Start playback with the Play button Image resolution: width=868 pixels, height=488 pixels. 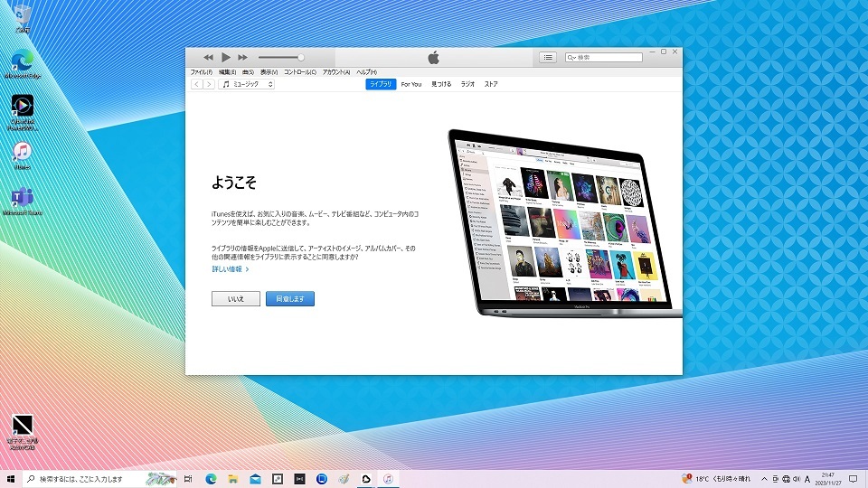tap(226, 57)
